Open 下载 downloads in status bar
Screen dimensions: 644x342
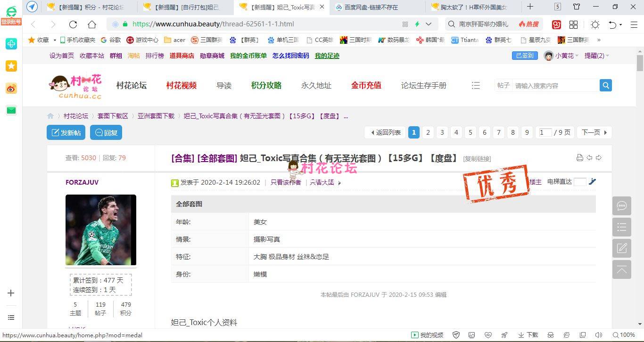[x=528, y=335]
